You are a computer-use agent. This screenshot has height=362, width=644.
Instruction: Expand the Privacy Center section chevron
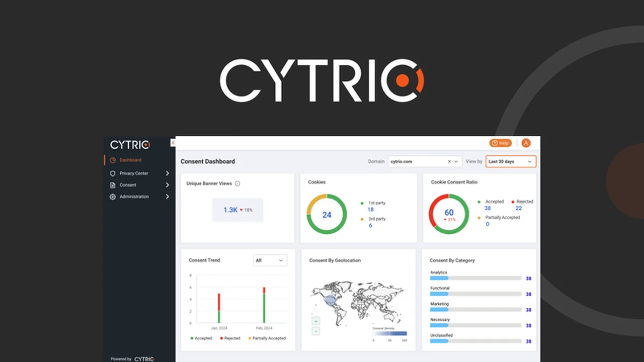pyautogui.click(x=167, y=173)
